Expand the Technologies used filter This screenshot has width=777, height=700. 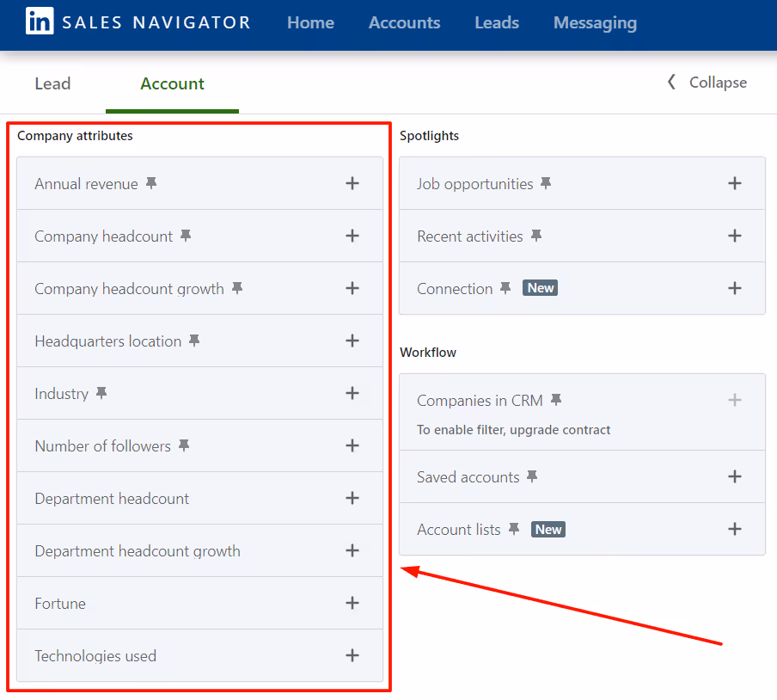click(352, 655)
